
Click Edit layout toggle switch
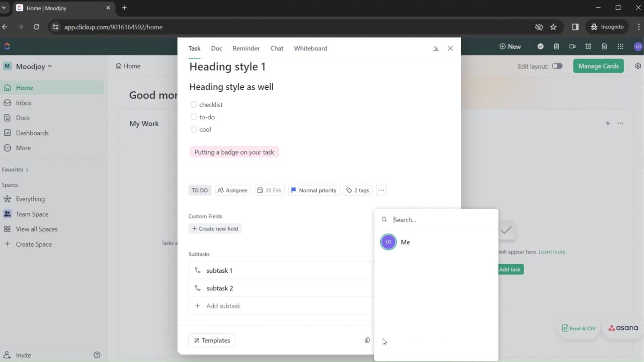coord(557,66)
